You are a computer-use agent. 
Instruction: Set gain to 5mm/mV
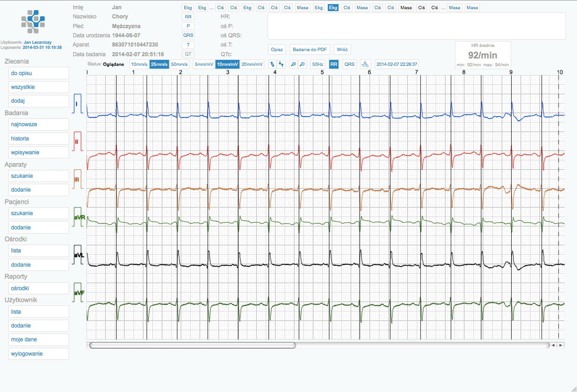pos(204,64)
